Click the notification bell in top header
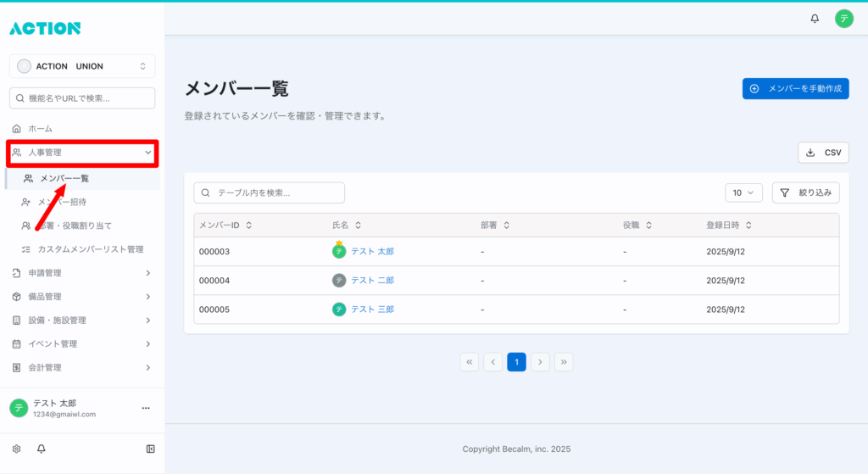This screenshot has width=868, height=474. coord(815,19)
